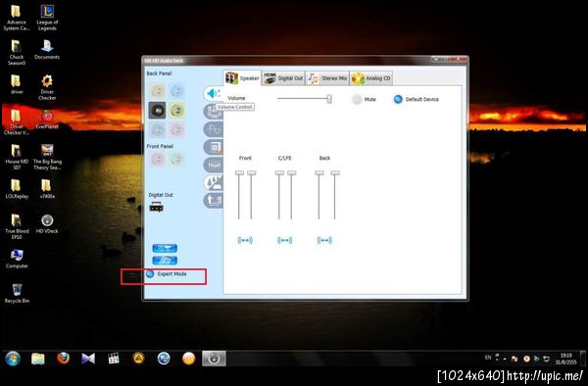Viewport: 588px width, 386px height.
Task: Open the room sofa icon in side strip
Action: tap(214, 200)
